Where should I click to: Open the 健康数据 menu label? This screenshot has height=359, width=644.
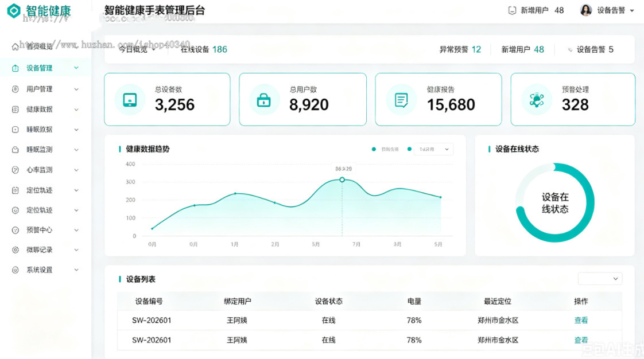click(x=40, y=109)
